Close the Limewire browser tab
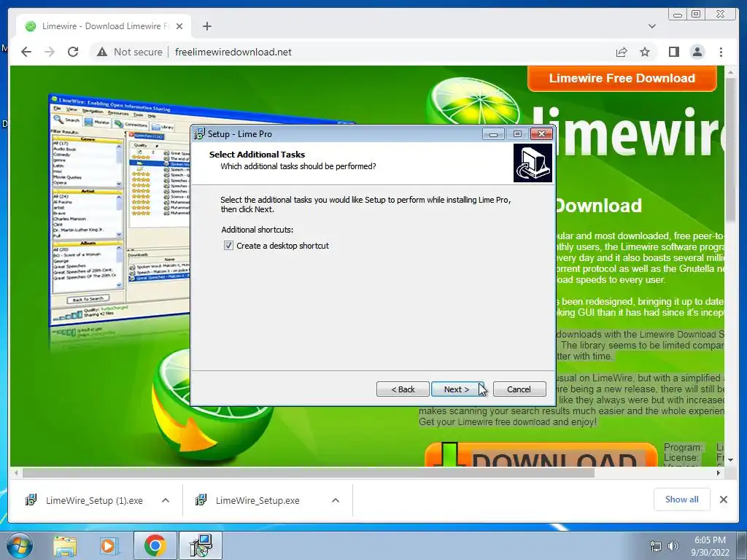This screenshot has height=560, width=747. point(179,26)
